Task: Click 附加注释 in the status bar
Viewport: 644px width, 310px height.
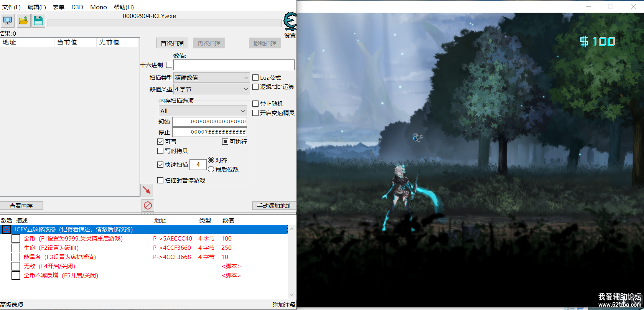Action: click(x=284, y=305)
